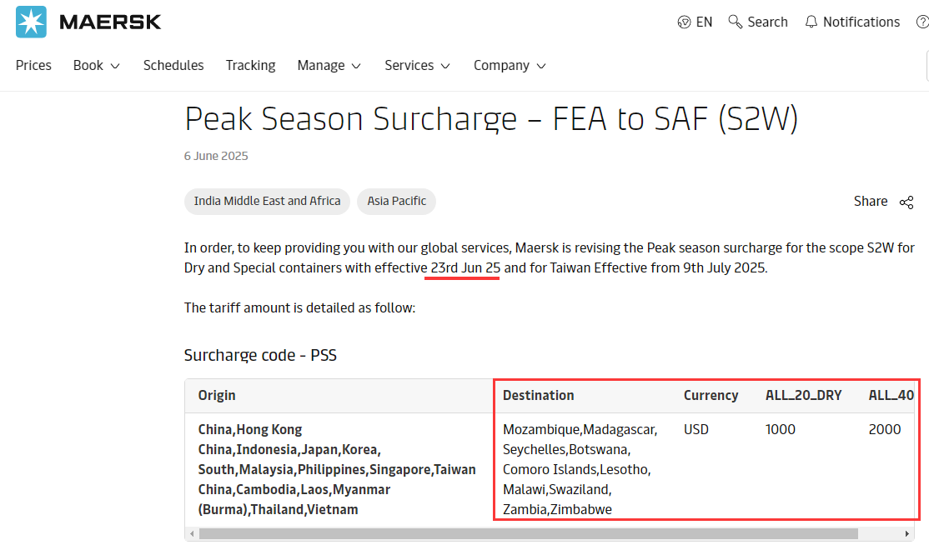Select the India Middle East and Africa tag
929x560 pixels.
[267, 201]
